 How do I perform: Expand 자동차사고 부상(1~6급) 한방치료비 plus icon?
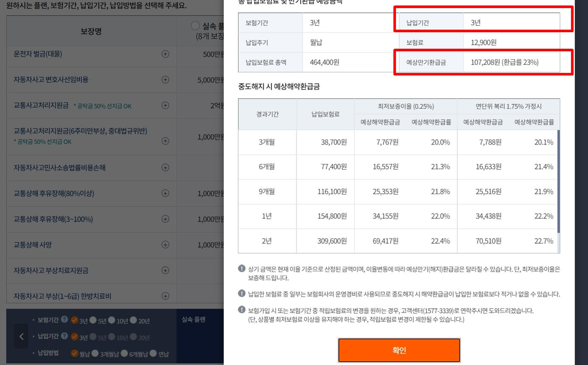[165, 295]
